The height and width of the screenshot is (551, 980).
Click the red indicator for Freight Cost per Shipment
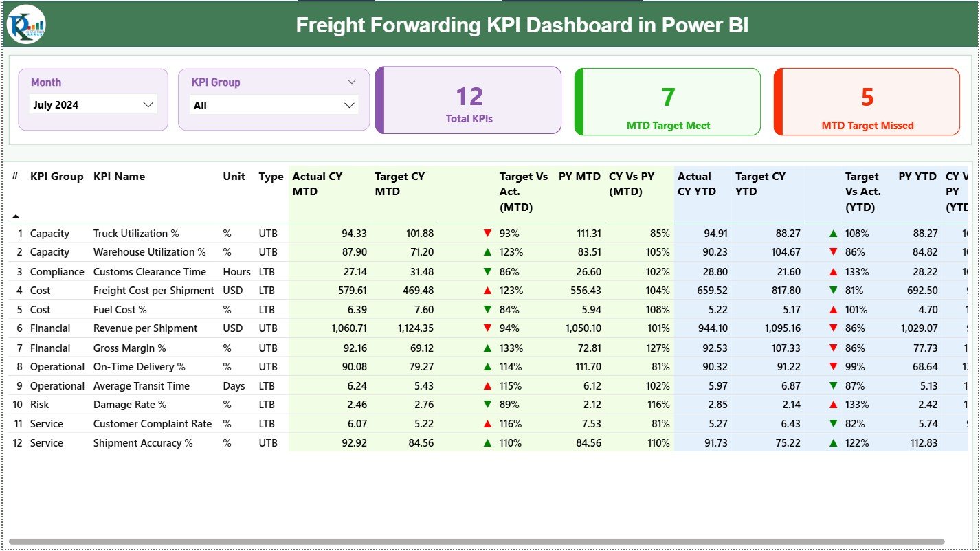point(488,291)
